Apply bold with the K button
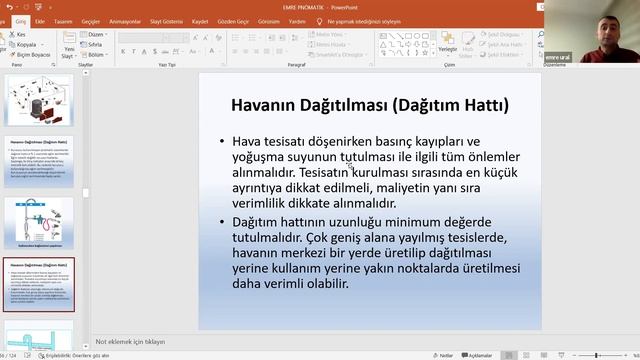Screen dimensions: 640x360 123,51
